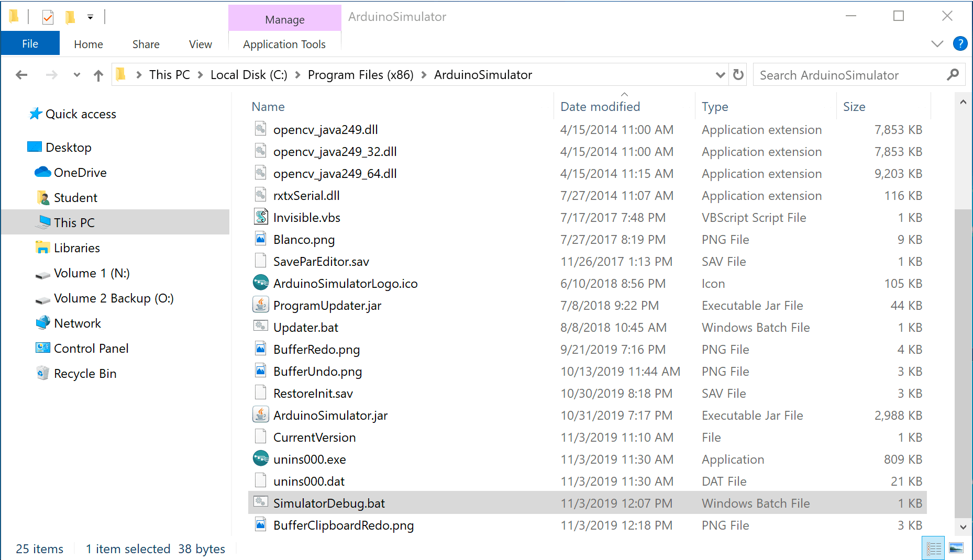Expand the ribbon with chevron
Image resolution: width=973 pixels, height=560 pixels.
937,43
